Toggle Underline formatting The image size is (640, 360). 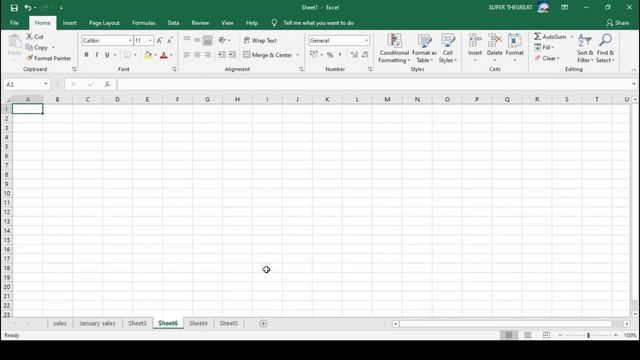(107, 55)
